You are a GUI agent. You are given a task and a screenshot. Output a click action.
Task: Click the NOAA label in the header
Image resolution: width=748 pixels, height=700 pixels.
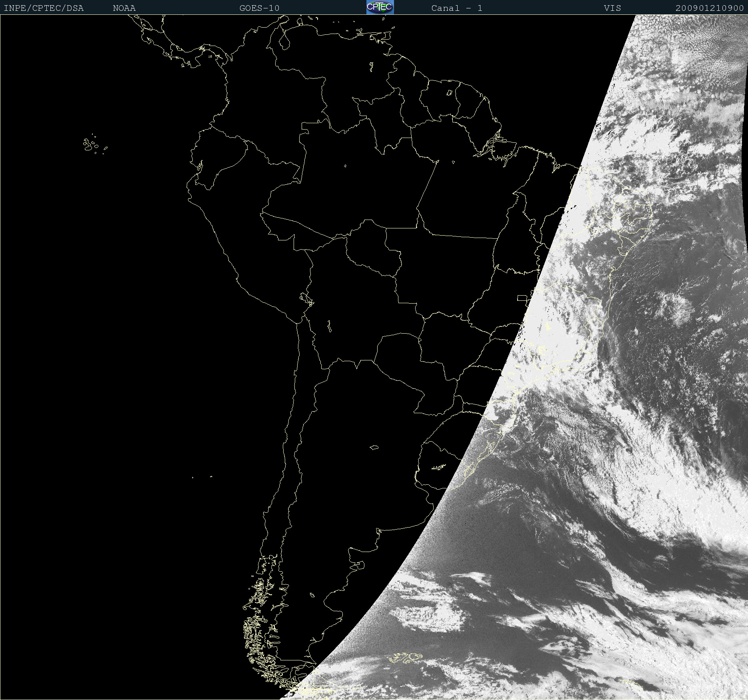pyautogui.click(x=124, y=8)
